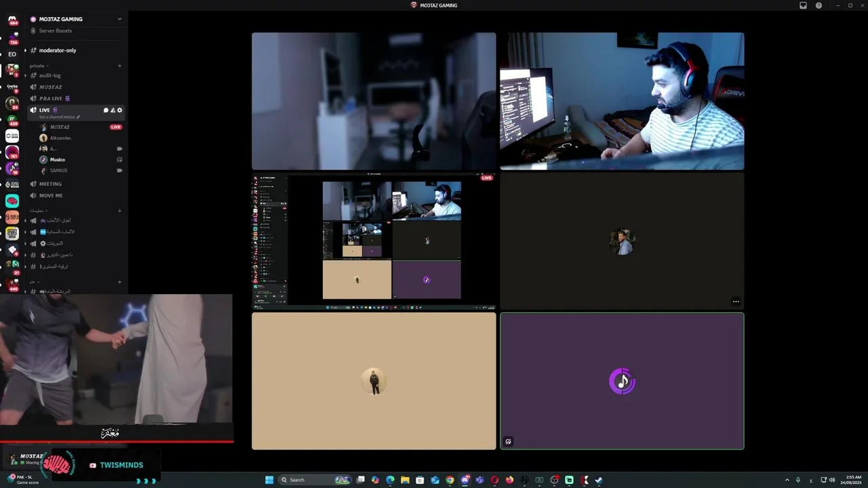Screen dimensions: 868x488
Task: Open the LIVE channel settings gear
Action: tap(120, 110)
